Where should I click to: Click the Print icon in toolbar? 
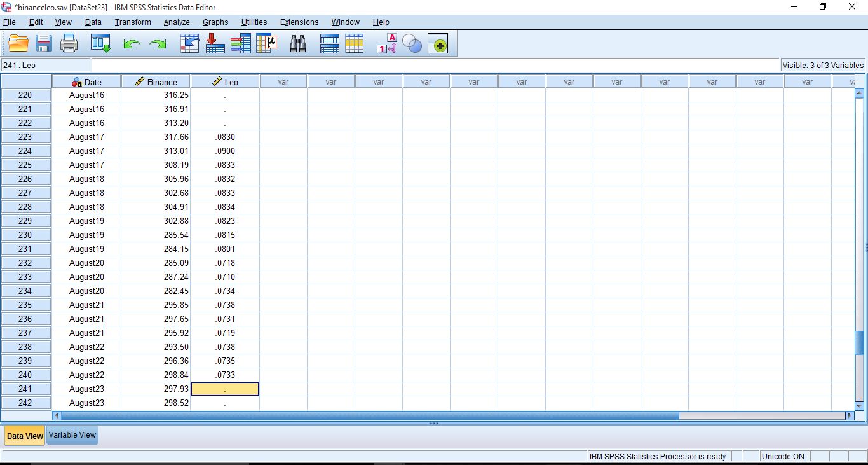[x=69, y=44]
